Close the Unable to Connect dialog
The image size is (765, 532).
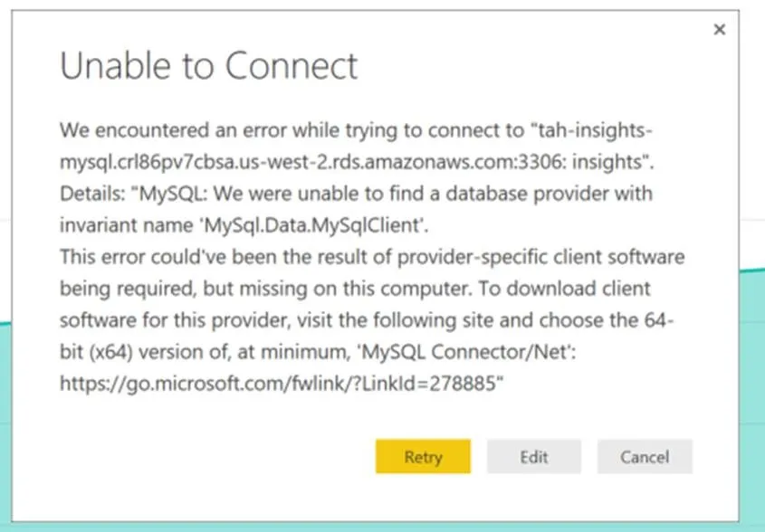pyautogui.click(x=720, y=30)
